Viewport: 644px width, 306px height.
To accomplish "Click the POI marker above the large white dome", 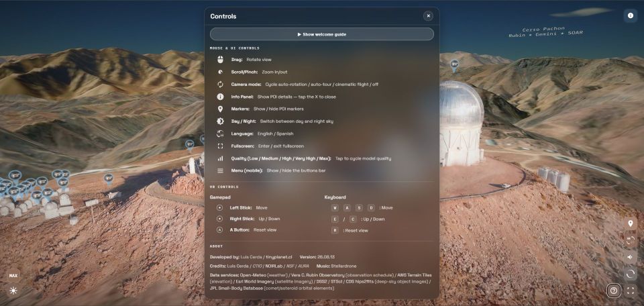I will 454,65.
